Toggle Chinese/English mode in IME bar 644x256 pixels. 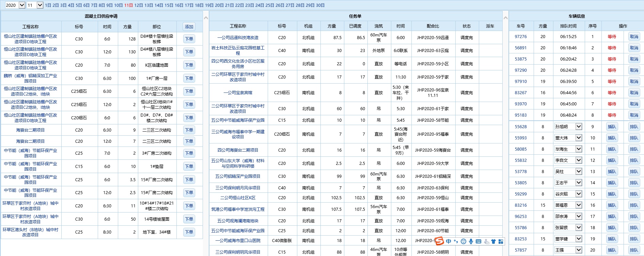[449, 241]
